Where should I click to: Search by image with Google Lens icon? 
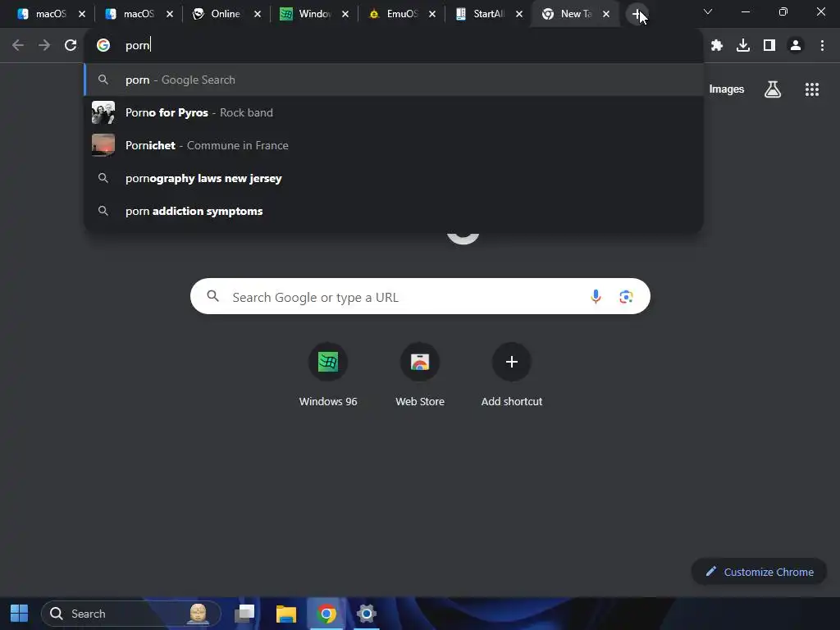click(626, 296)
